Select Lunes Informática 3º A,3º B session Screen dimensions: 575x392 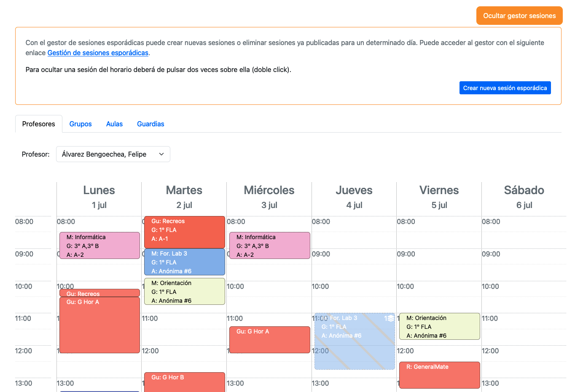tap(99, 245)
